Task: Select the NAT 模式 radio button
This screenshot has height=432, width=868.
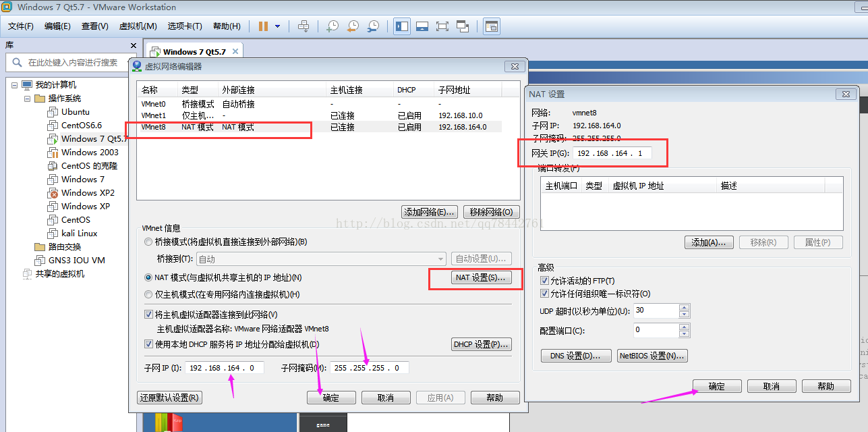Action: 148,277
